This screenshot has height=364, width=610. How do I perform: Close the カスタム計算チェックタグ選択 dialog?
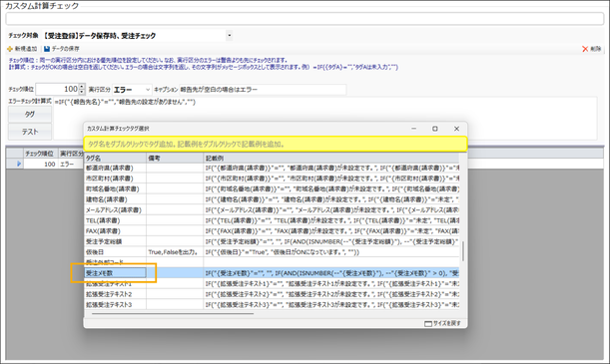(x=456, y=129)
